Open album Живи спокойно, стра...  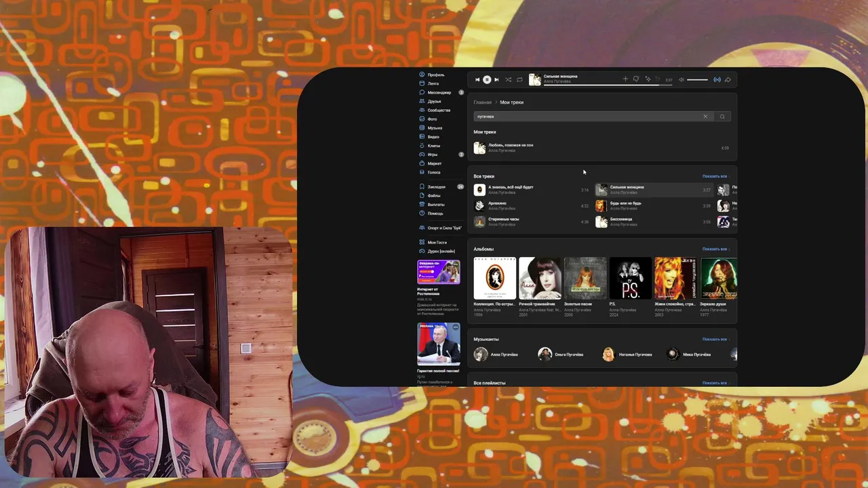[x=675, y=278]
